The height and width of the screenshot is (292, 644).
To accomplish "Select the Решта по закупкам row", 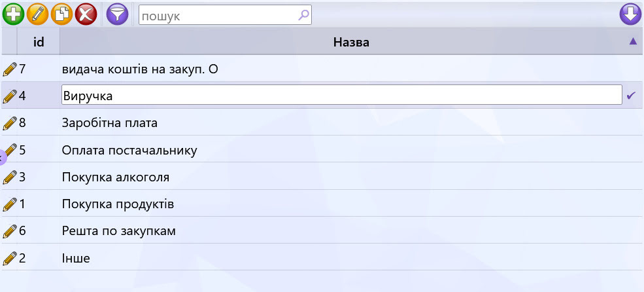I will pyautogui.click(x=322, y=230).
